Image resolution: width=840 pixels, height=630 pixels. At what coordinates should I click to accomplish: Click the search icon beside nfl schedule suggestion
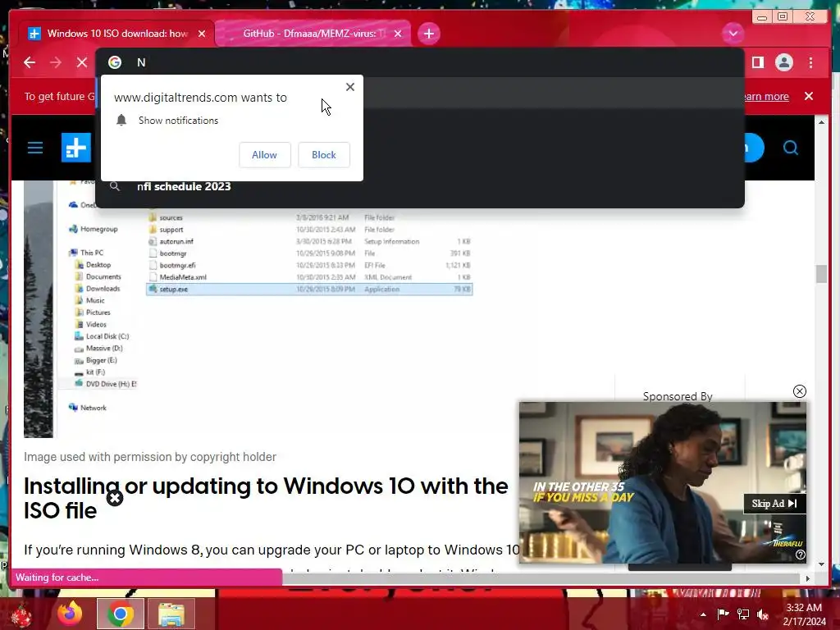pyautogui.click(x=115, y=186)
